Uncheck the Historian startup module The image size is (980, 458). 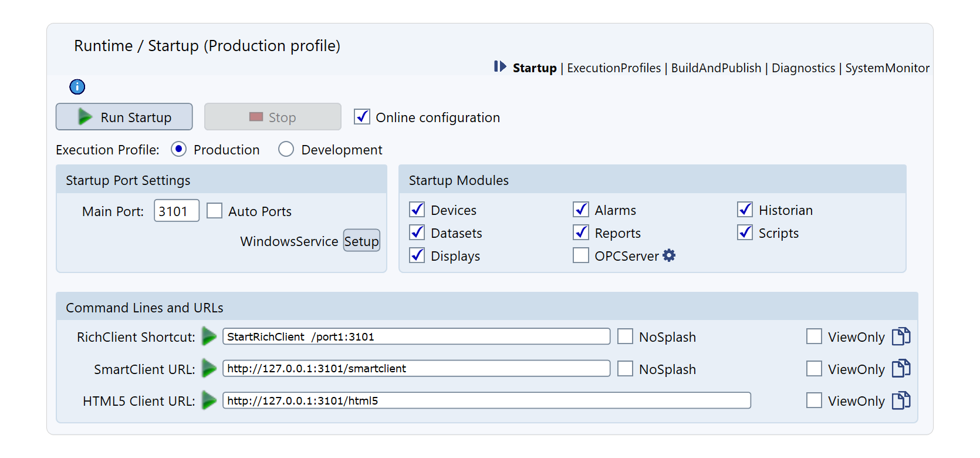pos(745,210)
